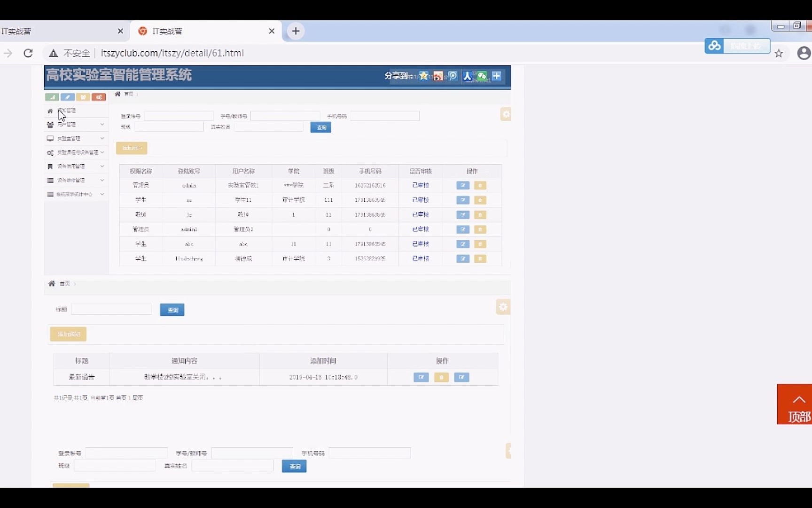Image resolution: width=812 pixels, height=508 pixels.
Task: Click bottom form 手机号码 input field
Action: tap(370, 453)
